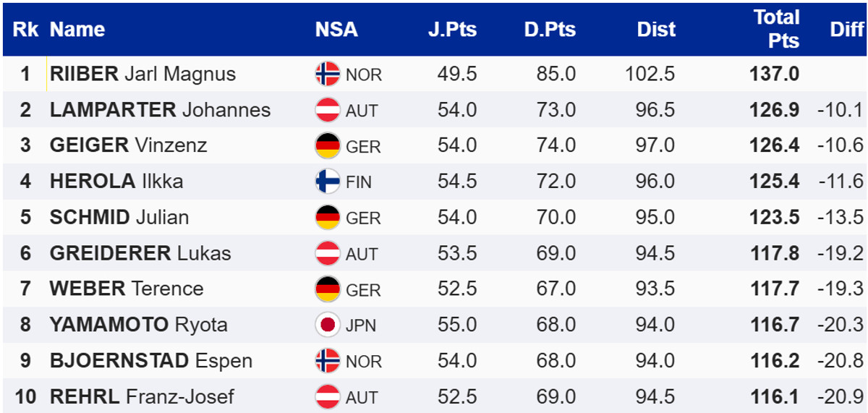Click total points 137.0 cell
The width and height of the screenshot is (868, 413).
(x=776, y=74)
